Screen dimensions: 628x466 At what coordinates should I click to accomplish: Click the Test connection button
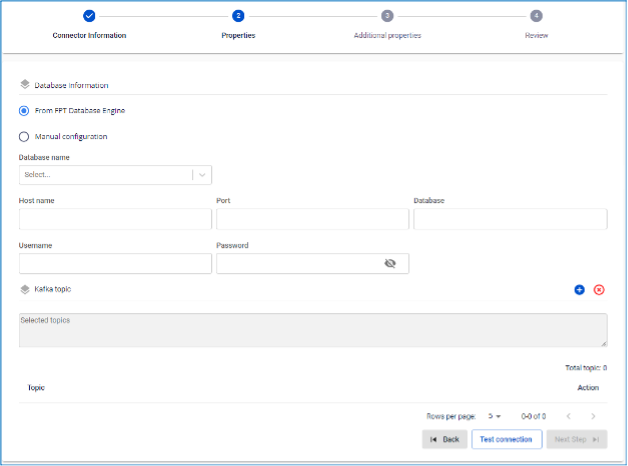tap(507, 439)
